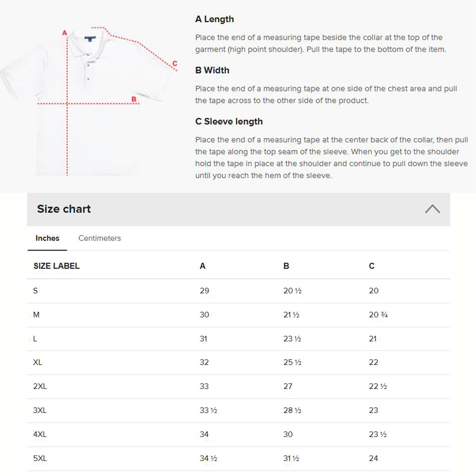Screen dimensions: 476x476
Task: Select the Inches tab
Action: 47,238
